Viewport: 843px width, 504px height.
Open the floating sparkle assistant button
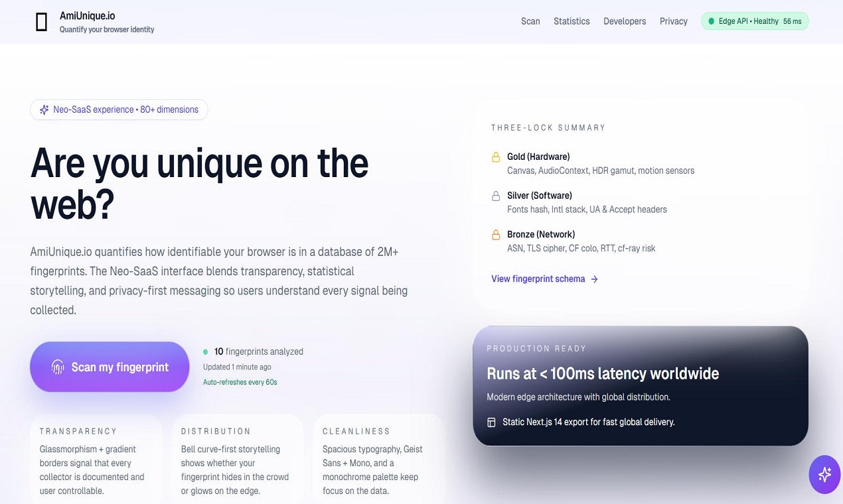click(824, 474)
